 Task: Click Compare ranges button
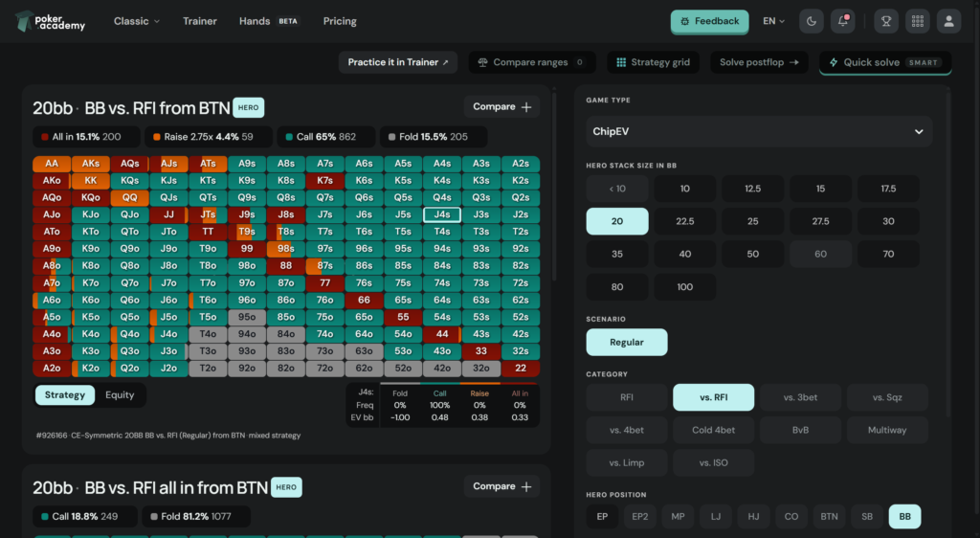click(x=531, y=62)
